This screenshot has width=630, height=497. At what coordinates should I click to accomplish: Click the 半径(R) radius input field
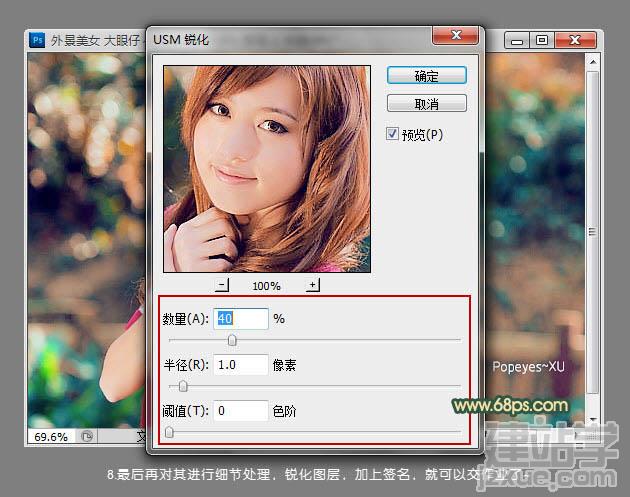pyautogui.click(x=241, y=364)
